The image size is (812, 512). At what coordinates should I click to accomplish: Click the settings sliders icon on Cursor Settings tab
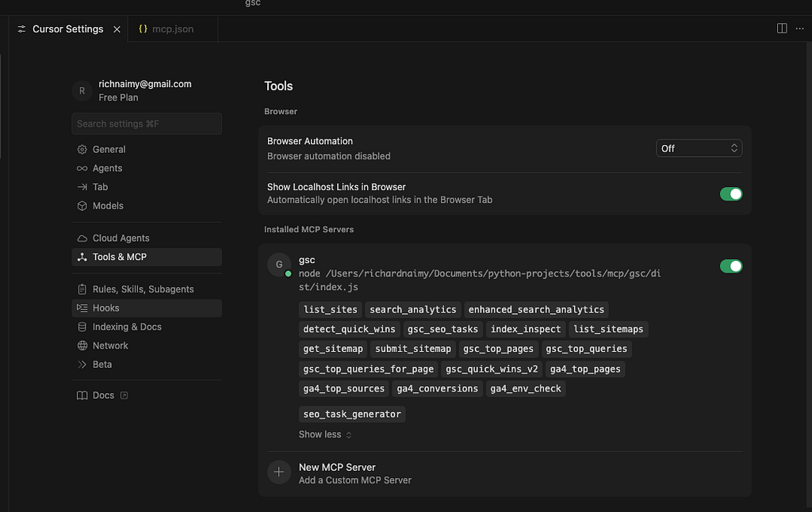(21, 29)
